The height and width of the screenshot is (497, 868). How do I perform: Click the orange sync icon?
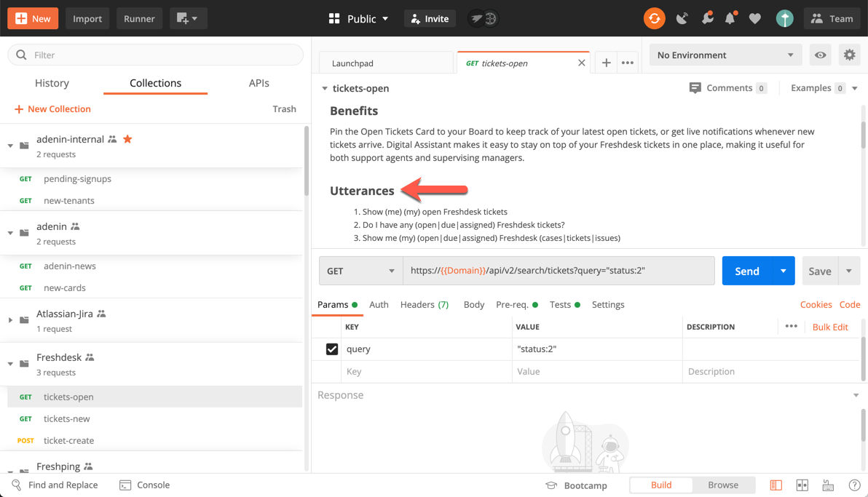coord(655,18)
